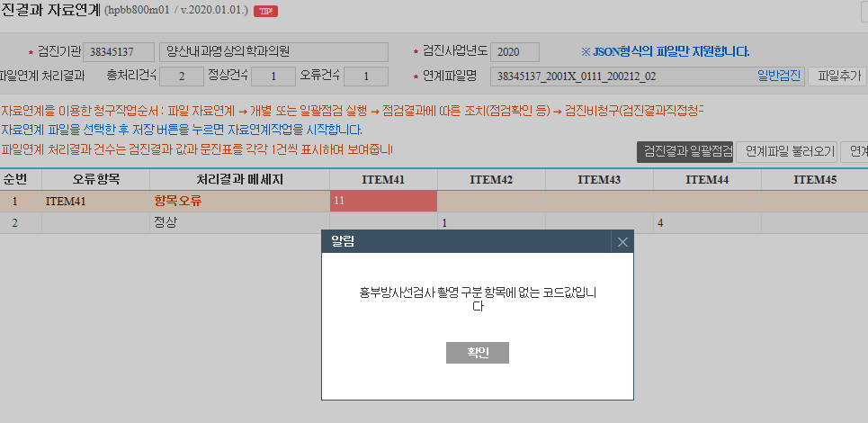This screenshot has height=423, width=868.
Task: Click 파일추가 button
Action: click(837, 76)
